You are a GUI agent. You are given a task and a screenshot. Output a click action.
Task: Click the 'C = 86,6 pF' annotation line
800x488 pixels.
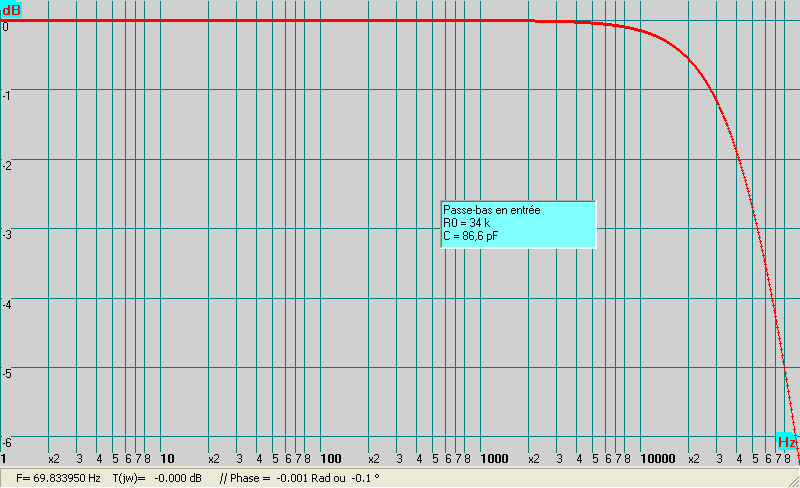click(471, 236)
